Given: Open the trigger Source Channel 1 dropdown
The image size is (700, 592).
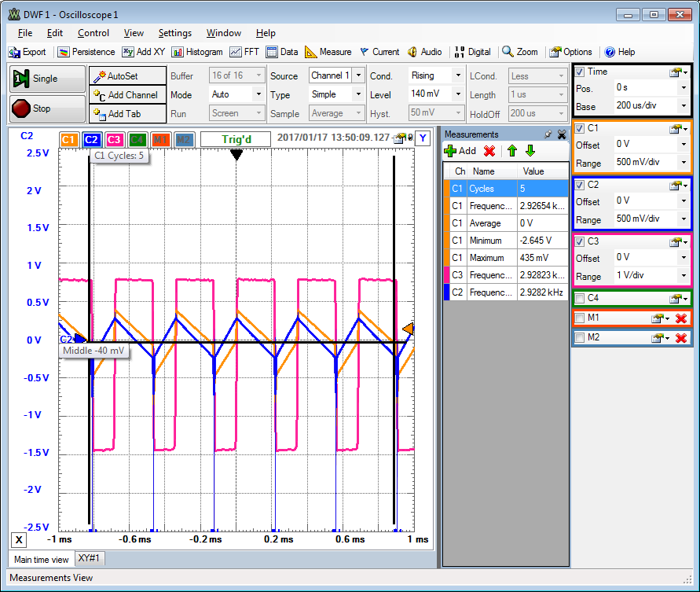Looking at the screenshot, I should 358,75.
